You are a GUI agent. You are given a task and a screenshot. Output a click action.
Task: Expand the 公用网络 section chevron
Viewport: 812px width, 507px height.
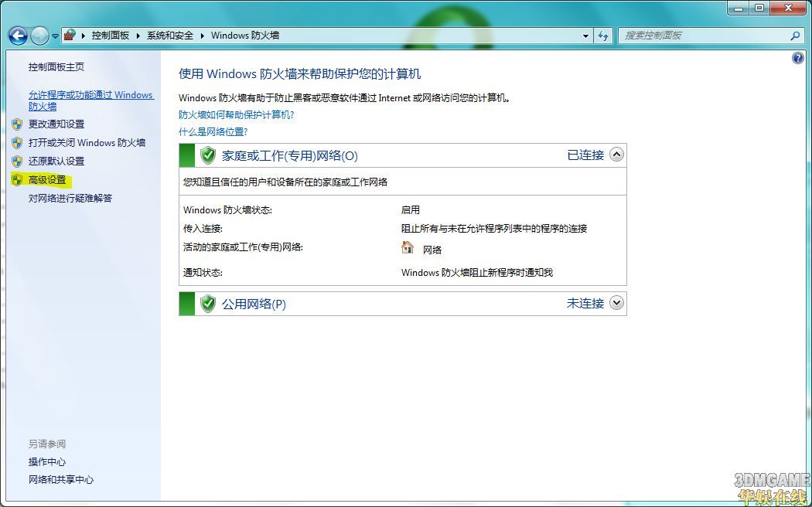(616, 303)
